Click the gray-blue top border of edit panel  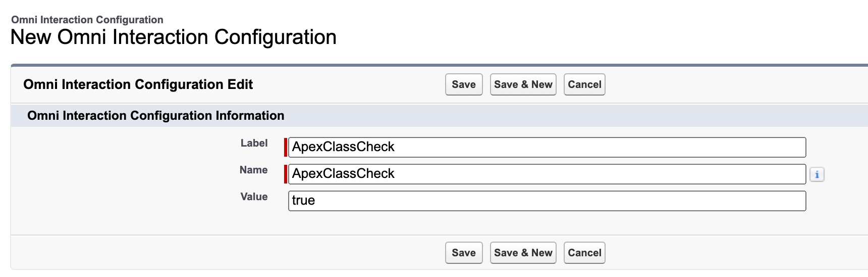coord(439,65)
